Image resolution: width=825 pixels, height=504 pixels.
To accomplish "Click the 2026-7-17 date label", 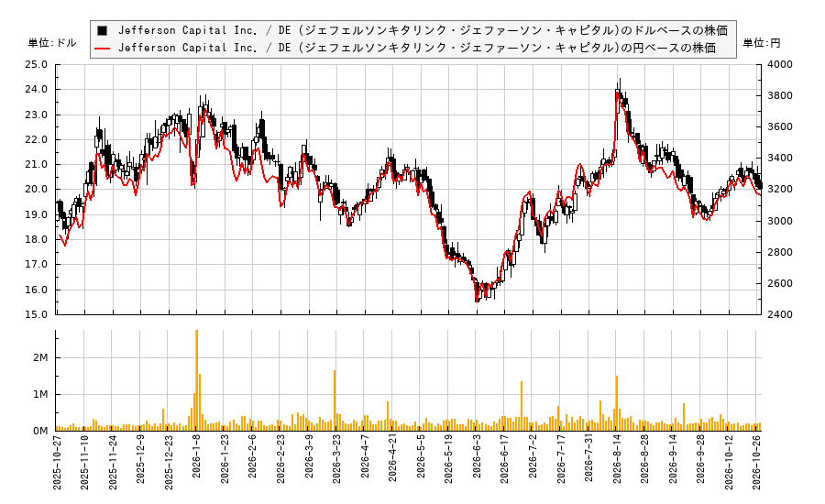I will click(x=561, y=460).
